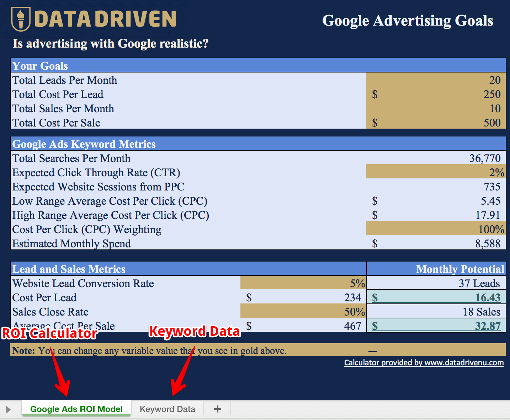Click the Website Lead Conversion Rate label
This screenshot has width=510, height=420.
pos(83,284)
